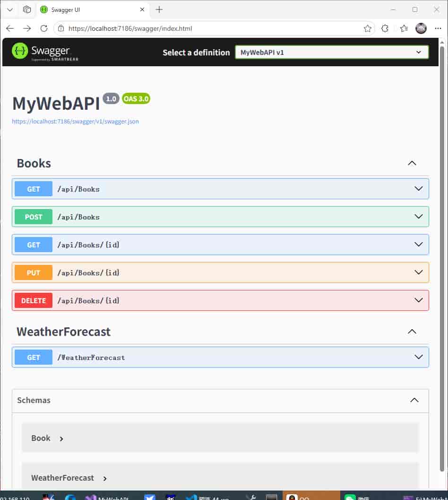
Task: Open the workspaces icon beside tabs
Action: tap(27, 9)
